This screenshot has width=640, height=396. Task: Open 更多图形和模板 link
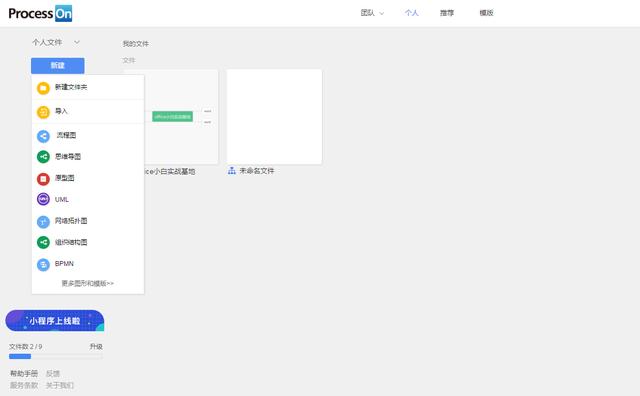point(88,283)
